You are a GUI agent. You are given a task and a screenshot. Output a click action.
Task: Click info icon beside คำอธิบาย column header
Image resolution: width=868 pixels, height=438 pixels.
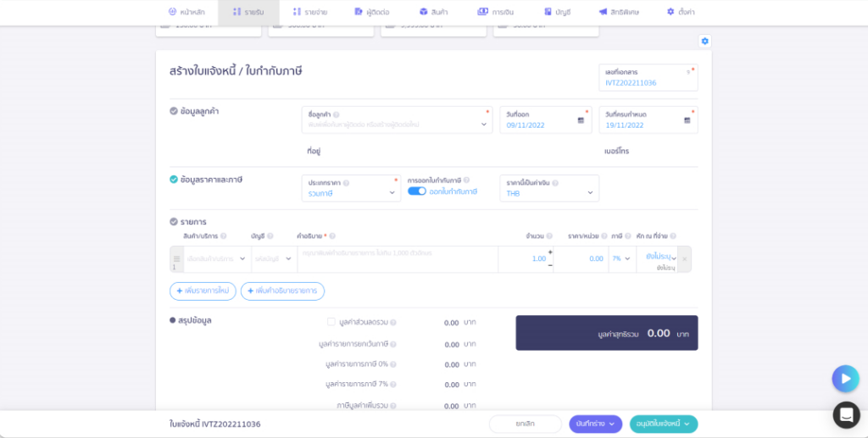(332, 236)
